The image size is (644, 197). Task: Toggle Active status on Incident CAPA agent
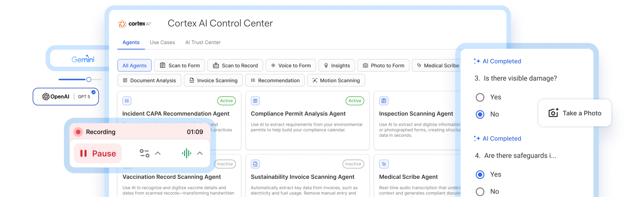(226, 101)
